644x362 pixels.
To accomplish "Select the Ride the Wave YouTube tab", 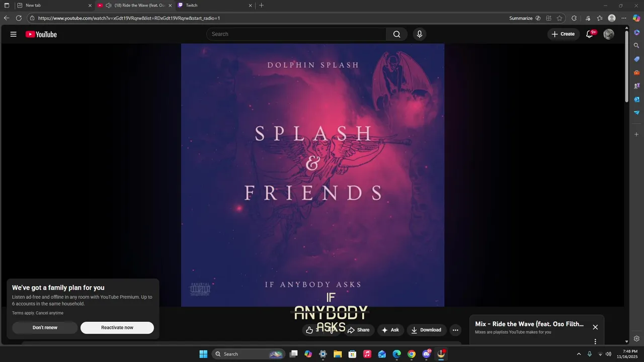I will tap(134, 6).
